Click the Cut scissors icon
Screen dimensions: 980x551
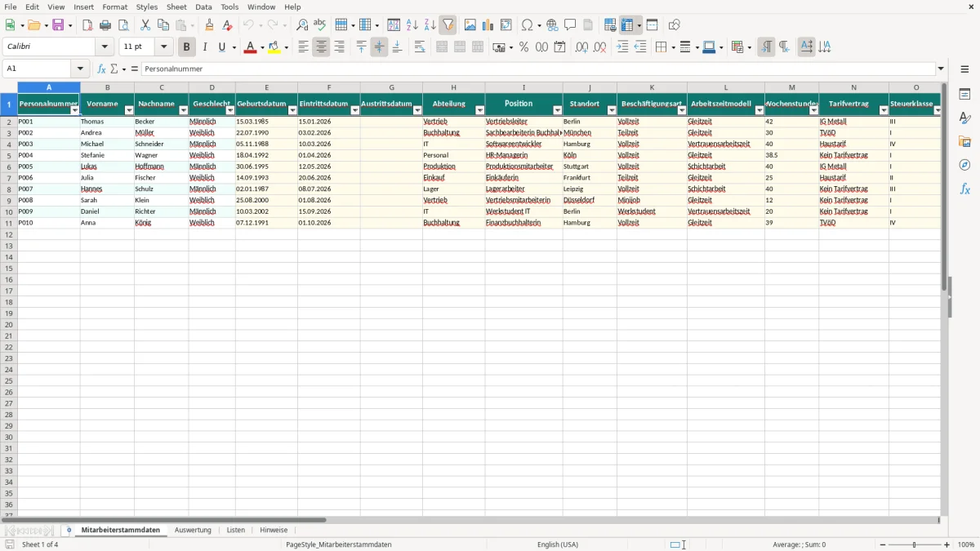tap(145, 25)
